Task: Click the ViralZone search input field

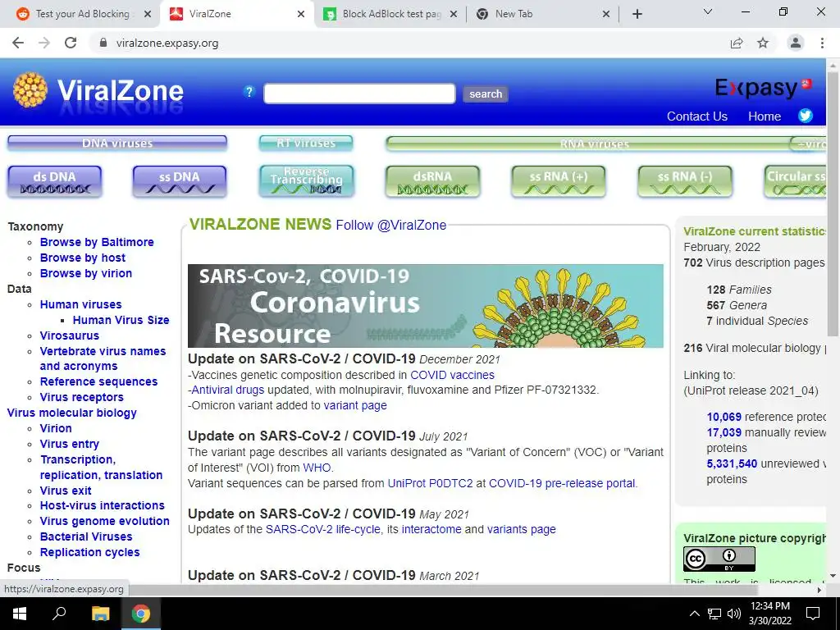Action: point(359,94)
